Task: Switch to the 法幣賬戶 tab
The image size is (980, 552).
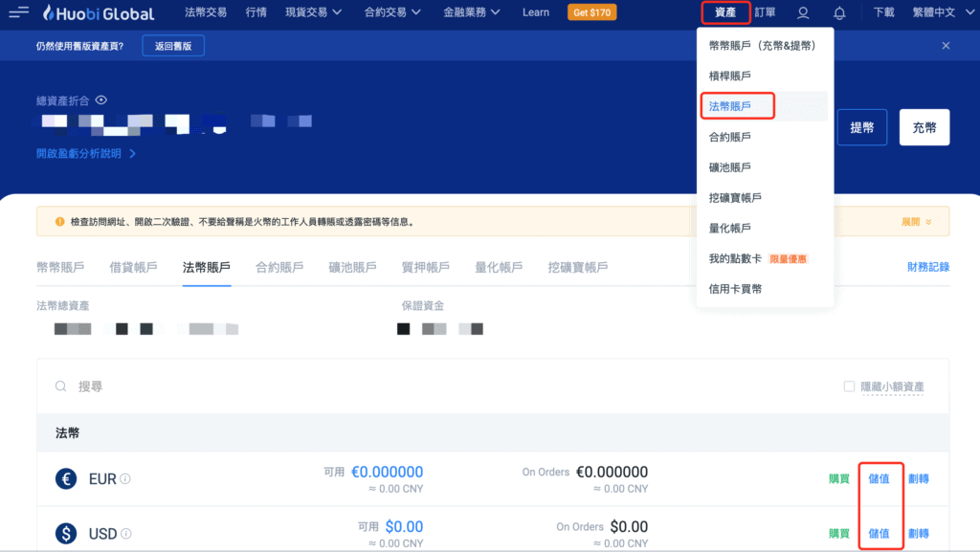Action: [207, 267]
